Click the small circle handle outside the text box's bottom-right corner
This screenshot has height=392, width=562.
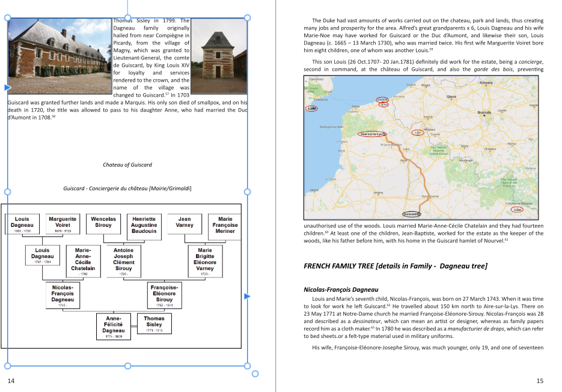(255, 374)
